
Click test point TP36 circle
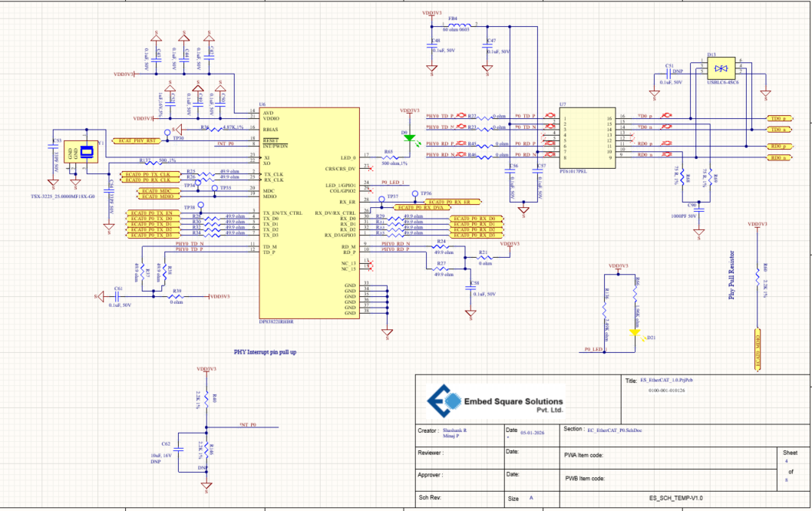point(414,193)
